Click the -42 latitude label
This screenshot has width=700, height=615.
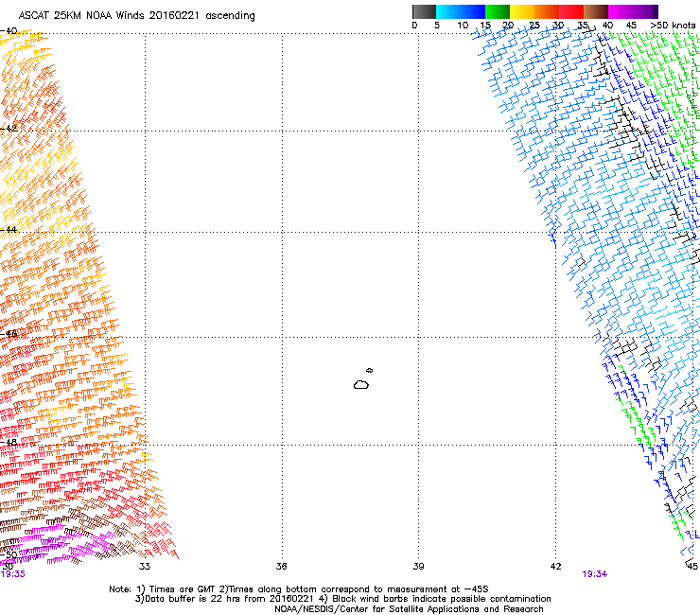point(9,128)
